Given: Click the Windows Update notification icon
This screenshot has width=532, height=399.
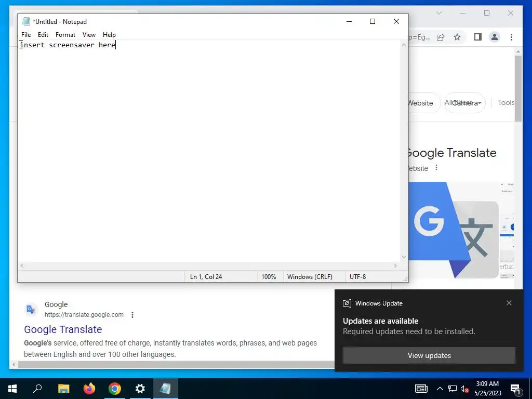Looking at the screenshot, I should point(347,303).
